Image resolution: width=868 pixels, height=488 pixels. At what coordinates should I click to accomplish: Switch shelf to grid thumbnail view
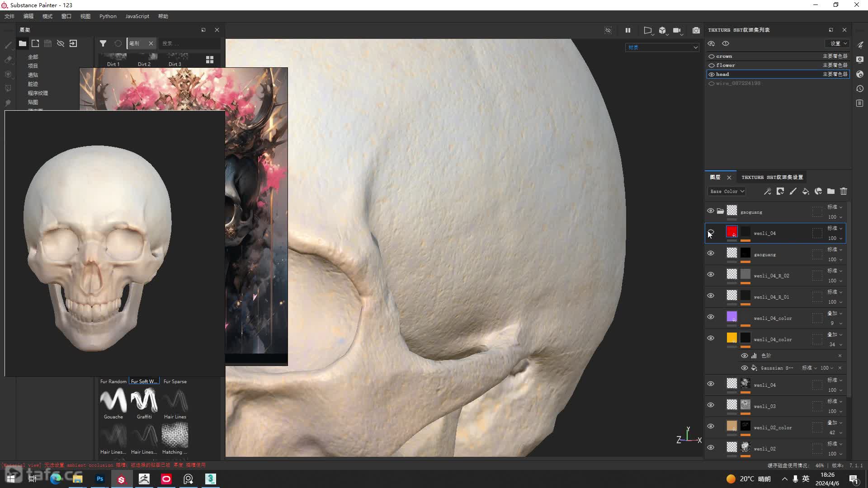210,60
